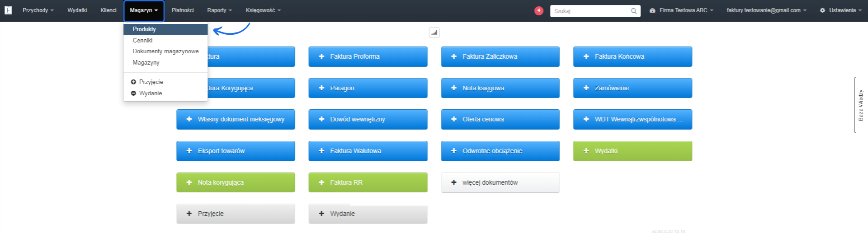Click the gray Wydanie button
The width and height of the screenshot is (868, 233).
[368, 214]
